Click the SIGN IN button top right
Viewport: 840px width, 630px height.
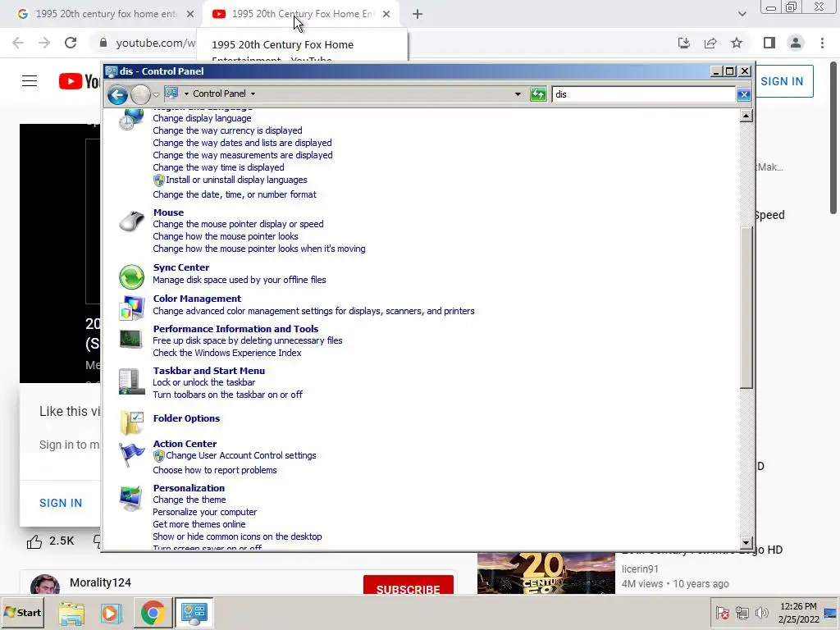(783, 81)
